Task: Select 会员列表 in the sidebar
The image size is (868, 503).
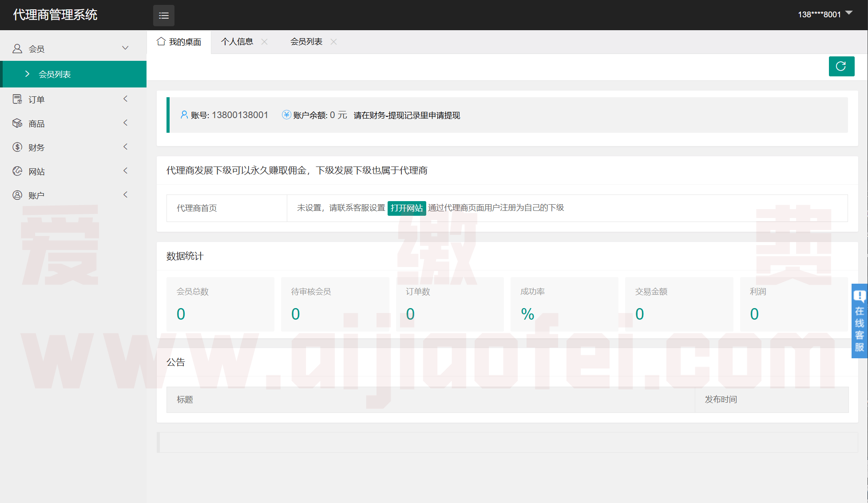Action: pos(55,75)
